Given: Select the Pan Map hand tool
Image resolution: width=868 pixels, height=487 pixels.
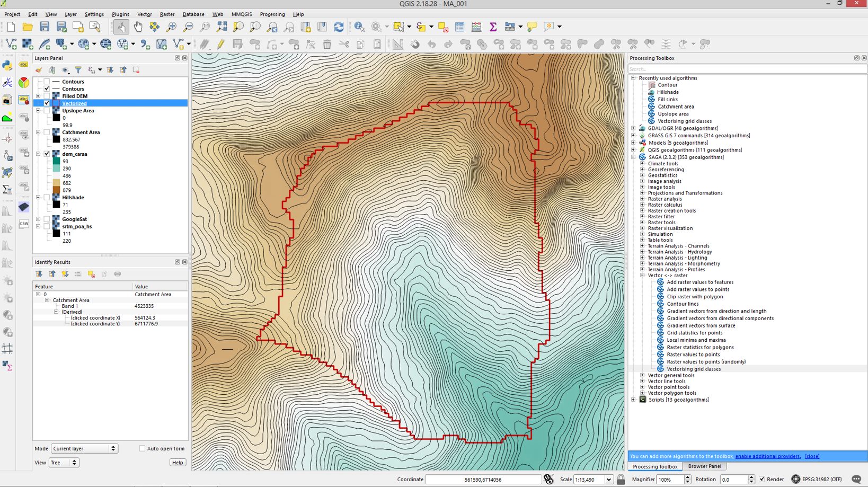Looking at the screenshot, I should tap(138, 26).
